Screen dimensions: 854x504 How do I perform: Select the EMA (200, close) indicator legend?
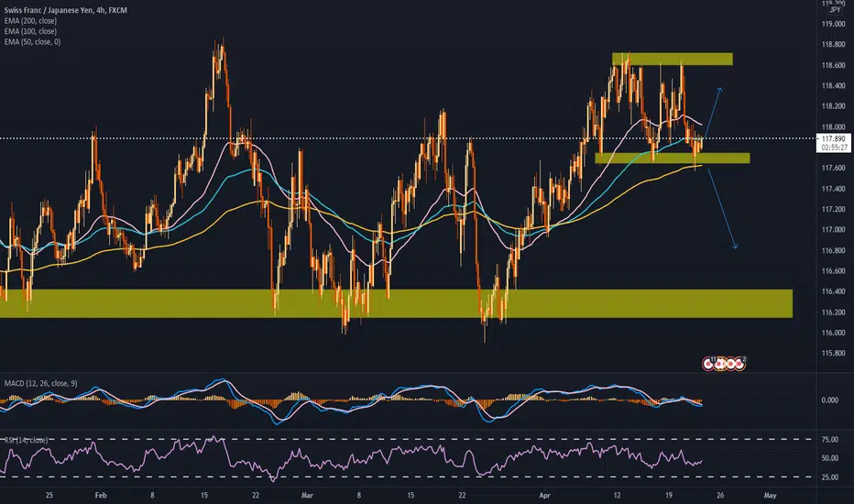30,21
